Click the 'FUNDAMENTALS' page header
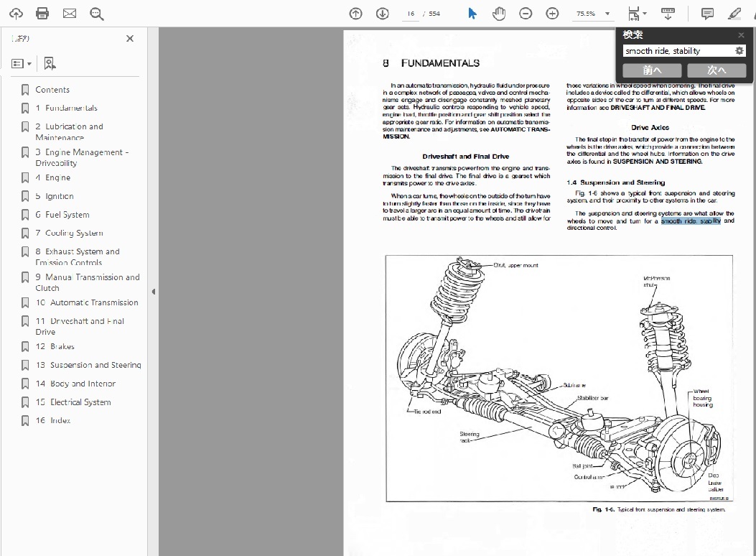This screenshot has width=756, height=556. [440, 63]
